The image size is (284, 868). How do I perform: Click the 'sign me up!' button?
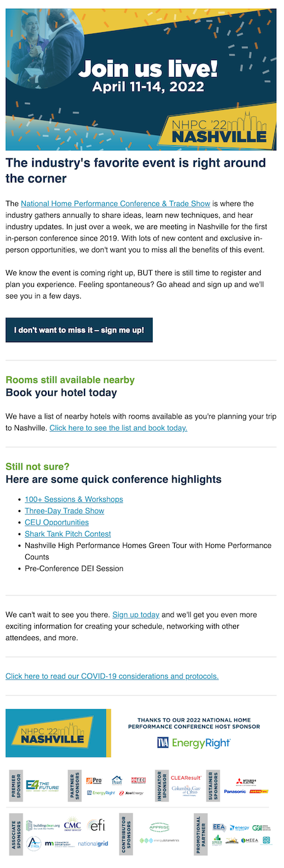click(79, 330)
